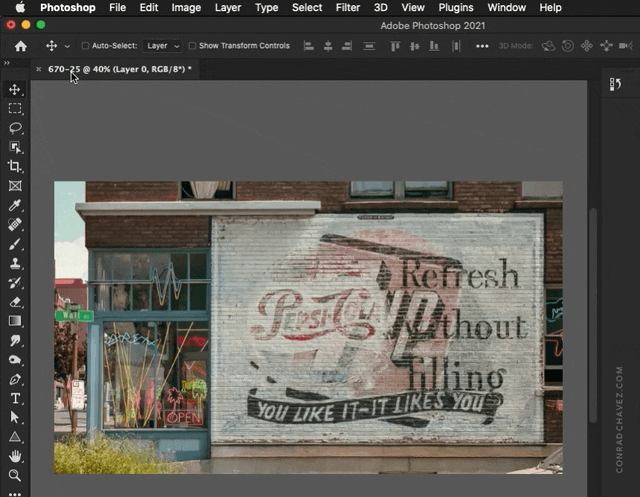
Task: Select the Hand tool
Action: click(x=15, y=456)
